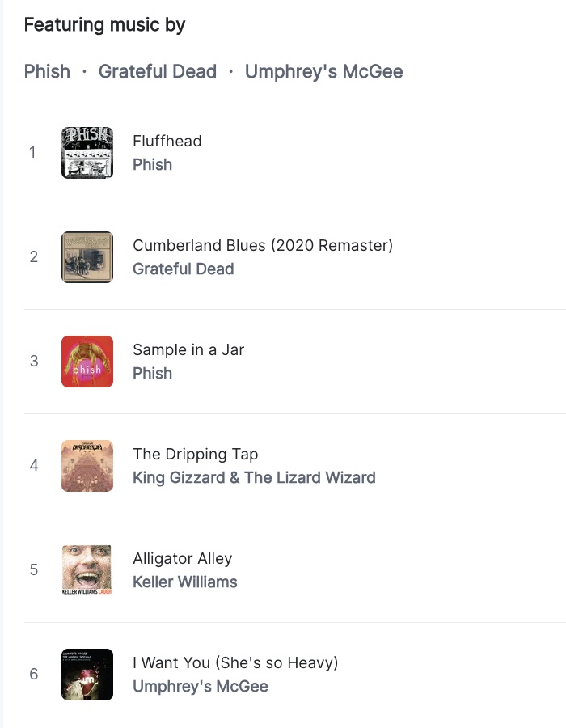Screen dimensions: 566x728
Task: Open Umphrey's McGee link in featuring header
Action: [323, 71]
